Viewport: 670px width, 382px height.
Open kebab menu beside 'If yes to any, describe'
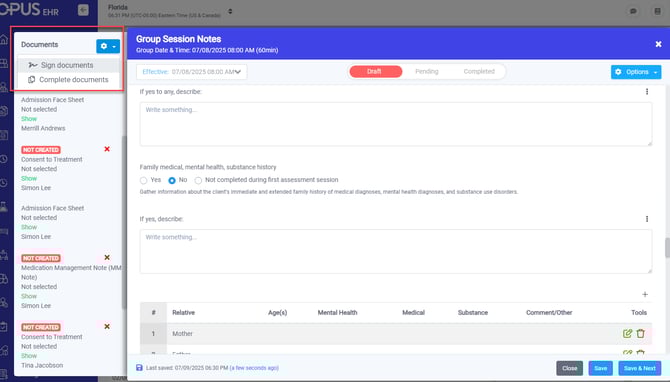[646, 91]
